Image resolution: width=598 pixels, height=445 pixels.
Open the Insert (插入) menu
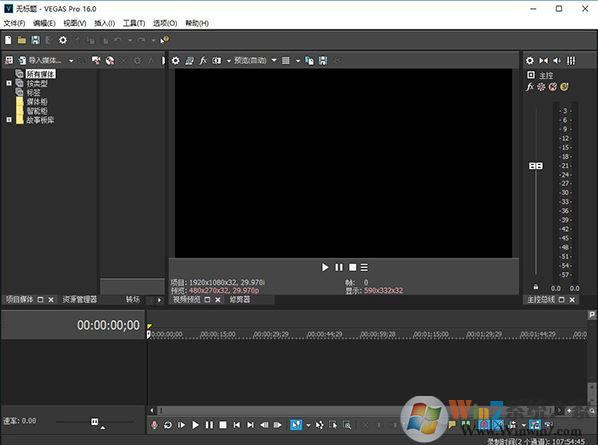click(104, 23)
